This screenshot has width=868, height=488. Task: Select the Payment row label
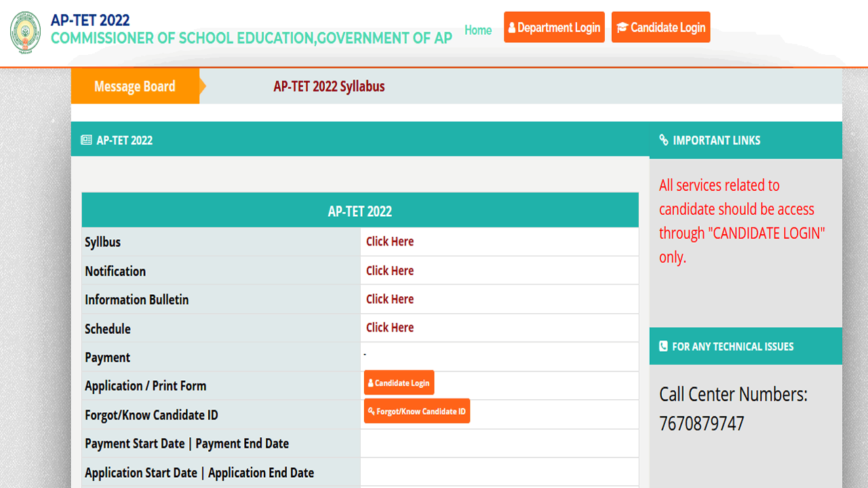[x=108, y=357]
